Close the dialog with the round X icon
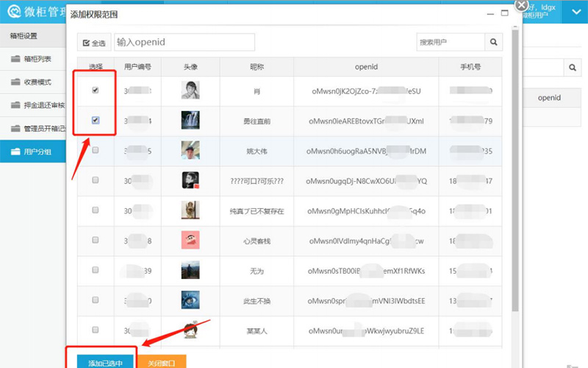This screenshot has height=368, width=588. 522,5
